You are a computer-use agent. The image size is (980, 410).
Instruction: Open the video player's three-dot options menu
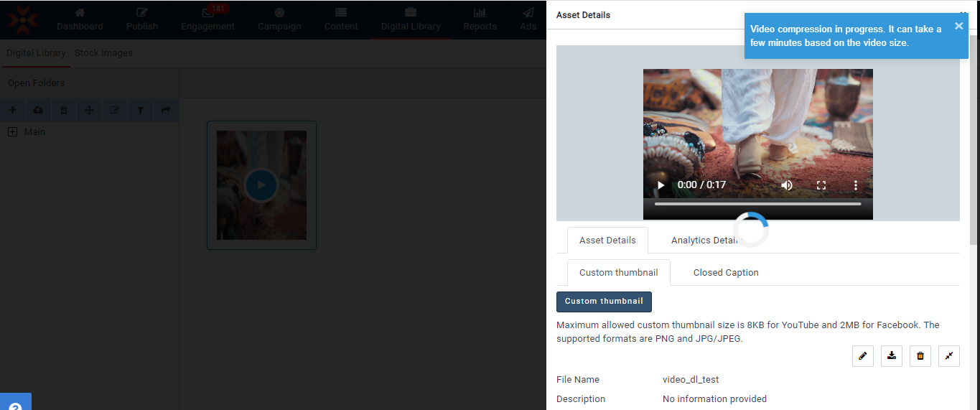point(855,185)
